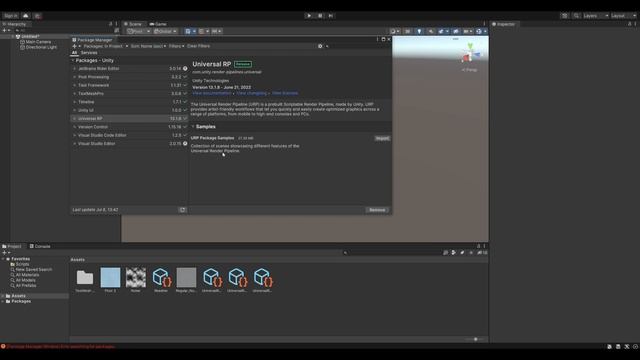Select the Test Framework package
The image size is (640, 360).
(129, 85)
